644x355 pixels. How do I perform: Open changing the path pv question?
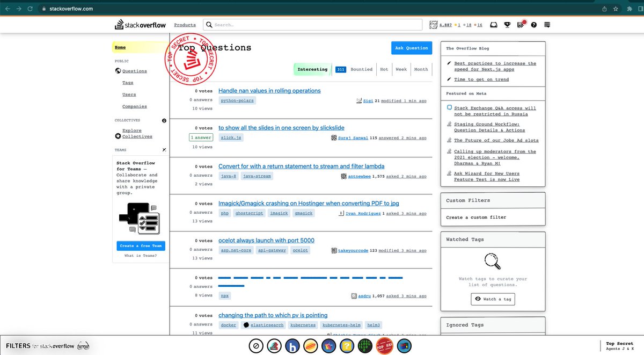(273, 315)
